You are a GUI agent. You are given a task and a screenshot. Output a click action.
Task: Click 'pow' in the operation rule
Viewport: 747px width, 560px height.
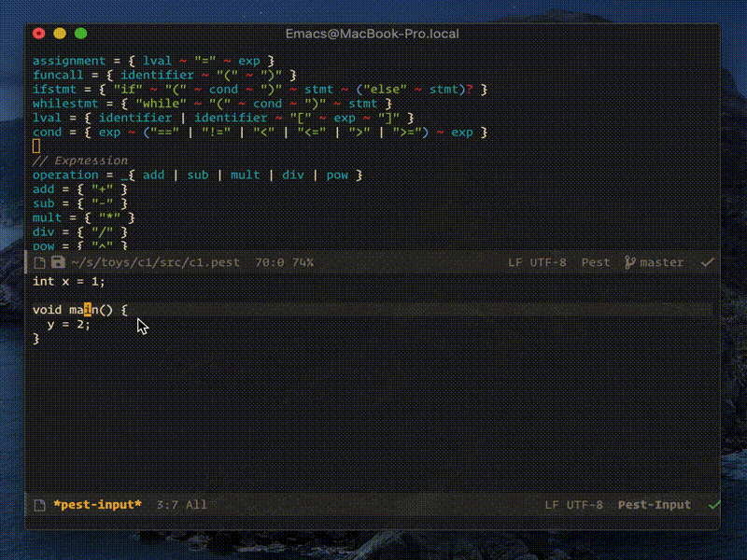(x=337, y=175)
